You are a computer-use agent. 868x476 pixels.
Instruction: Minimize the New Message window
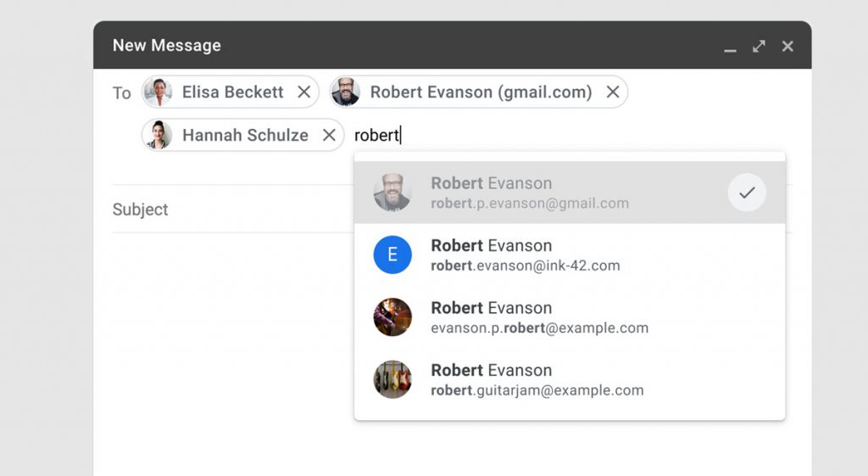[x=730, y=47]
